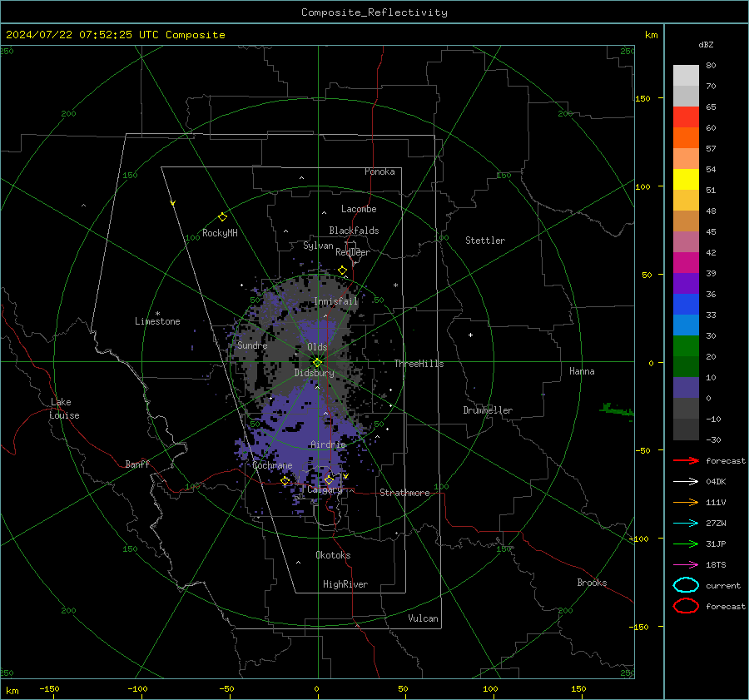The height and width of the screenshot is (700, 749).
Task: Click the RockyMH label
Action: point(220,233)
